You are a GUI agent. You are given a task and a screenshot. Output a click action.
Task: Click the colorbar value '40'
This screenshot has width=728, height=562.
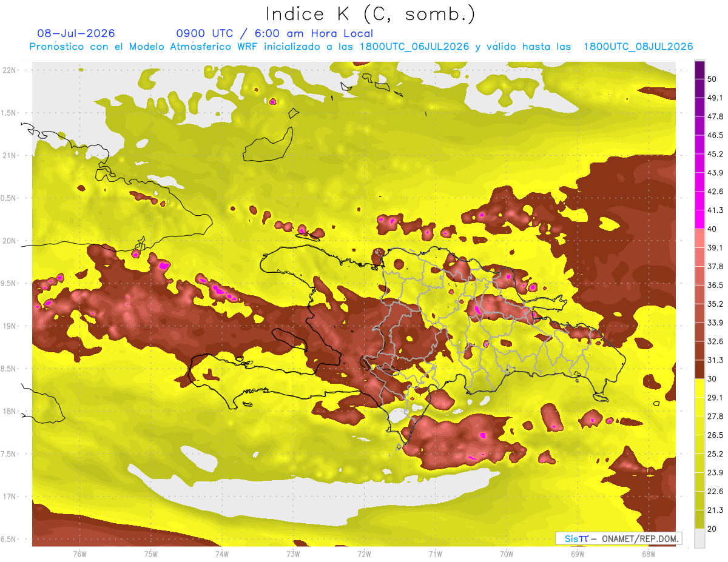coord(713,229)
